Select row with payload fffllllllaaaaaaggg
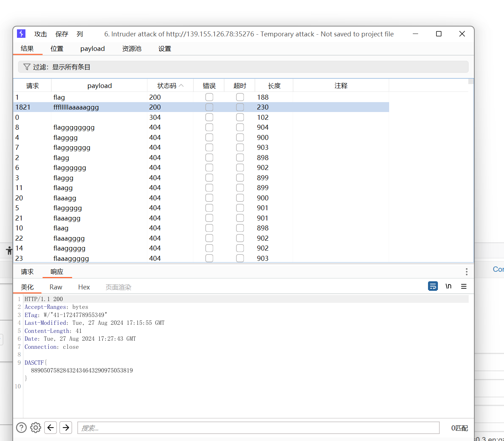The height and width of the screenshot is (441, 504). [201, 107]
